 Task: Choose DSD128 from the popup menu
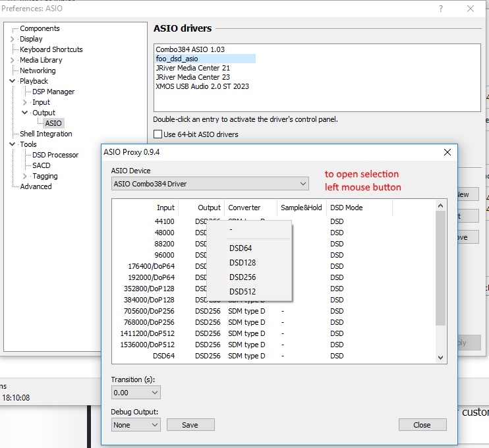242,263
